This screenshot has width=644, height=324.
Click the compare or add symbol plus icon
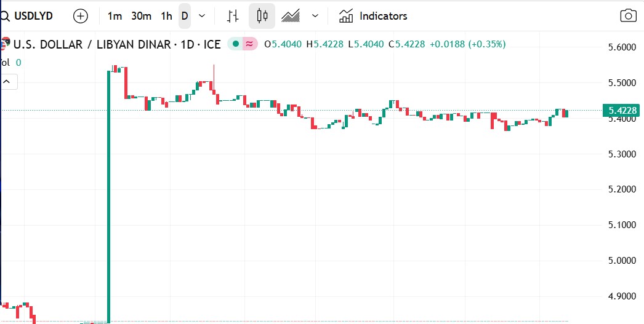pyautogui.click(x=81, y=16)
